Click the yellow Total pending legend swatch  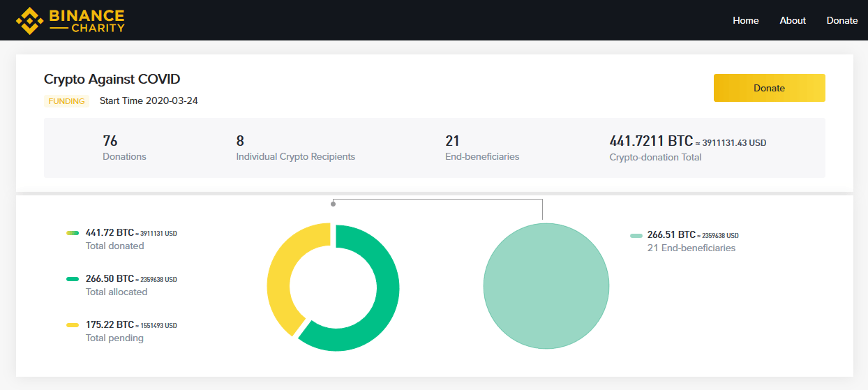click(72, 325)
